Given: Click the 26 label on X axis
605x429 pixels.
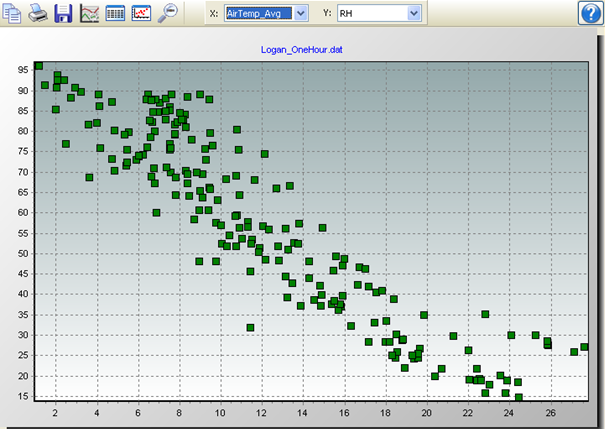Looking at the screenshot, I should point(550,413).
